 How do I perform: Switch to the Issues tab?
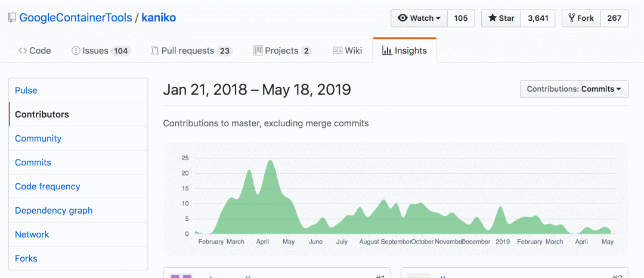(101, 51)
